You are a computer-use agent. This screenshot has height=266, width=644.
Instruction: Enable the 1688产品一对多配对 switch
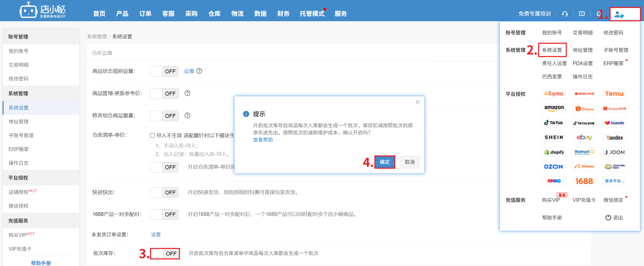click(x=164, y=214)
